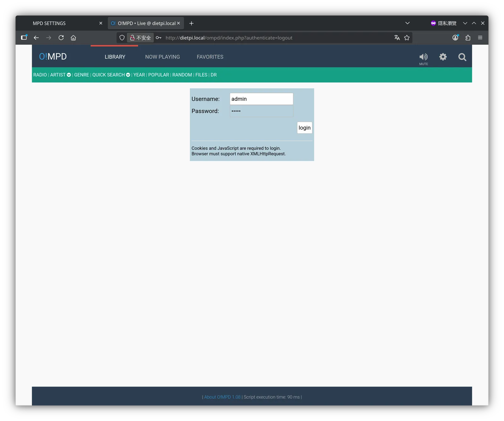Go back to the previous page
504x421 pixels.
pyautogui.click(x=36, y=38)
